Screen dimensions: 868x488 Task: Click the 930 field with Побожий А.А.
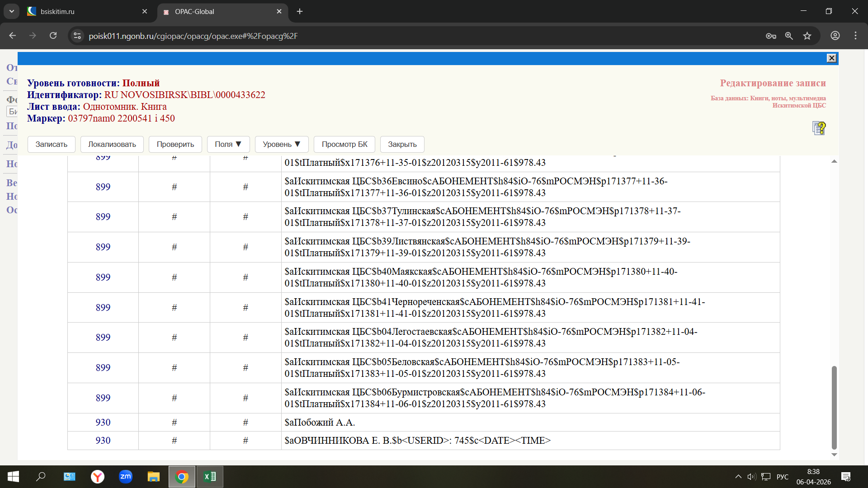pyautogui.click(x=103, y=422)
